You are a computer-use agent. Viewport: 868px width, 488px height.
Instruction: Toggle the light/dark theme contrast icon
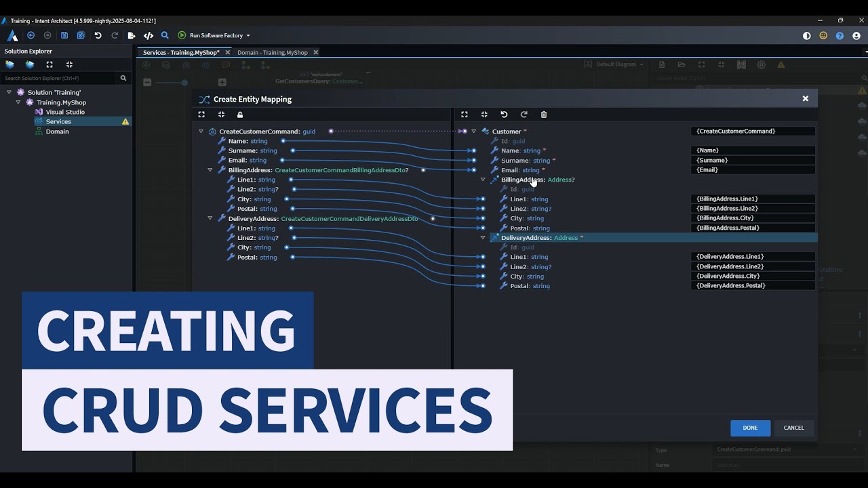click(x=806, y=36)
